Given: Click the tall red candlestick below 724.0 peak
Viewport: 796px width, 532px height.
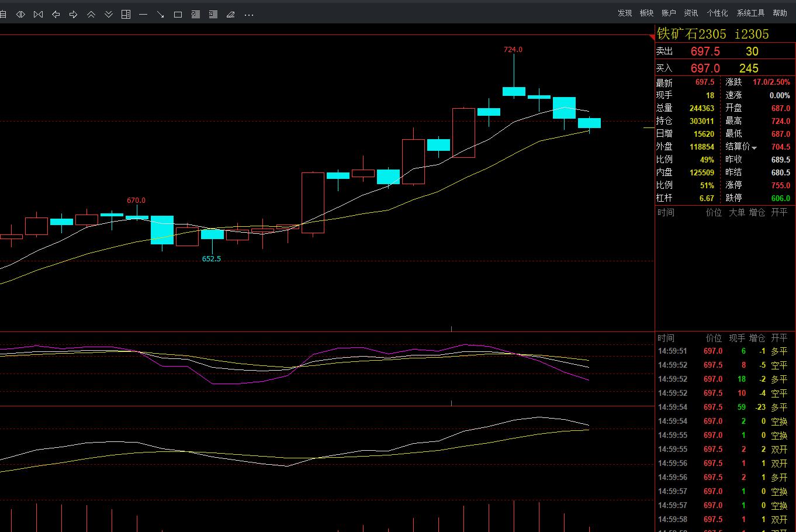Looking at the screenshot, I should pos(463,133).
